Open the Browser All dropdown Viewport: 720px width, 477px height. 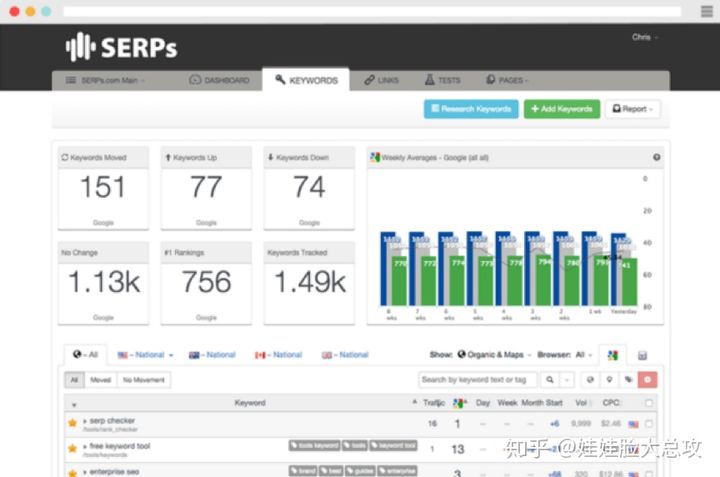583,355
